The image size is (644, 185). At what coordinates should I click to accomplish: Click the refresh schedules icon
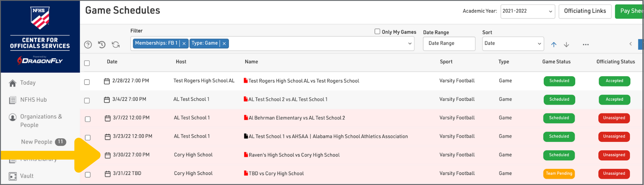(x=116, y=45)
